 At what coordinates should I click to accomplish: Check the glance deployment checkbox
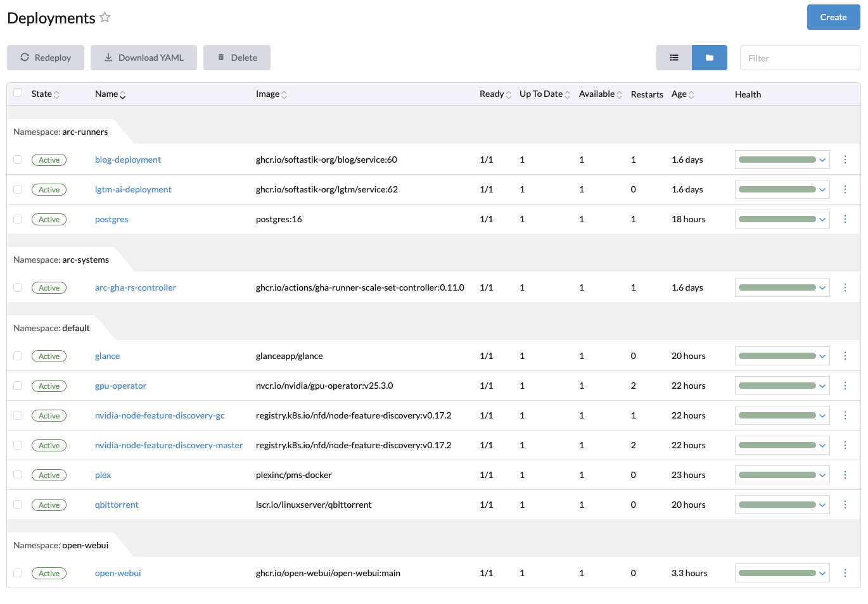[x=18, y=356]
